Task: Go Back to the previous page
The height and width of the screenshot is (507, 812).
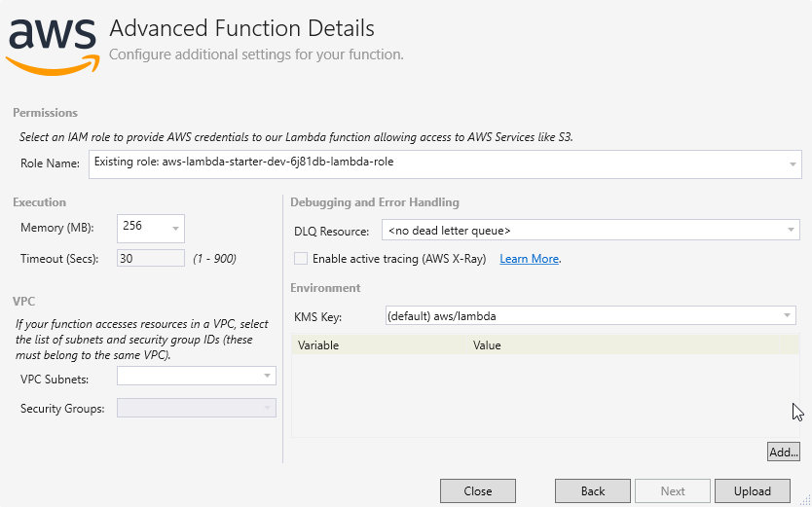Action: 593,491
